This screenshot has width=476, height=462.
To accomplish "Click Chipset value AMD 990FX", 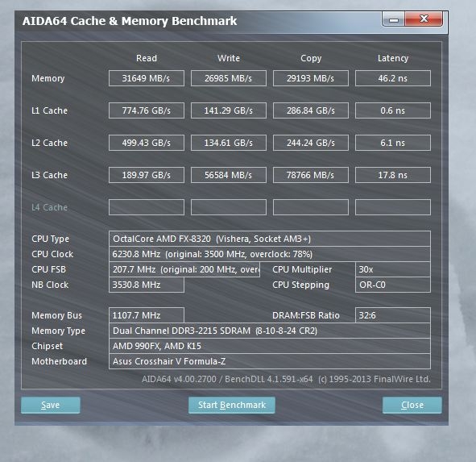I will (x=270, y=346).
